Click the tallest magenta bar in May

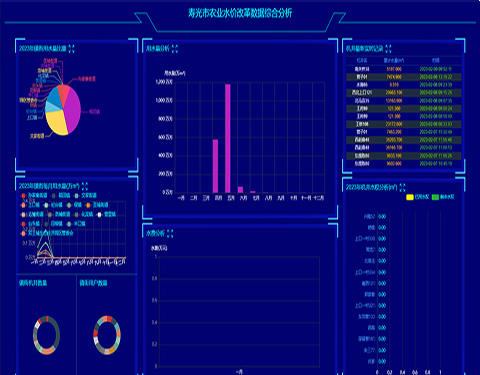point(228,138)
